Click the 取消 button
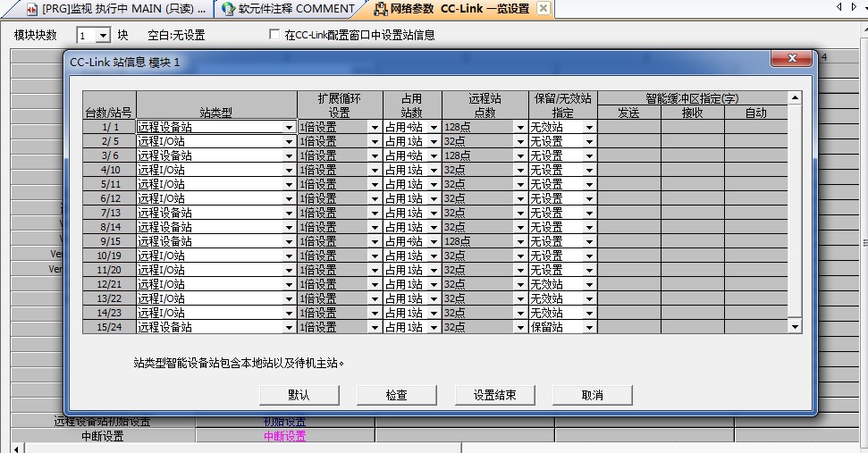Screen dimensions: 868x453 [x=592, y=395]
